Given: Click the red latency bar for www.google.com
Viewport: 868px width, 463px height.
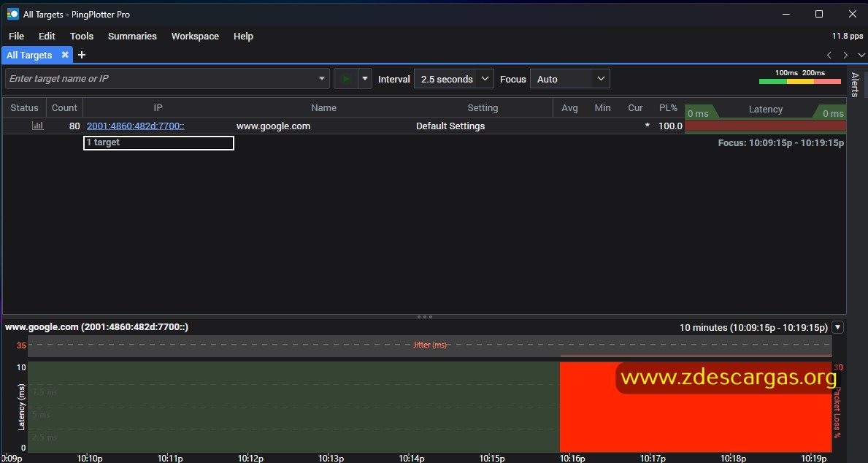Looking at the screenshot, I should 766,126.
